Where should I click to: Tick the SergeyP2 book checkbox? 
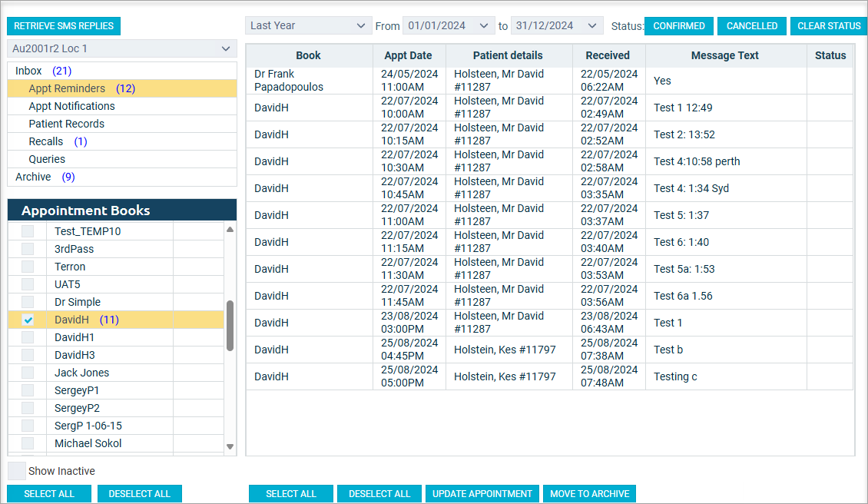[28, 409]
